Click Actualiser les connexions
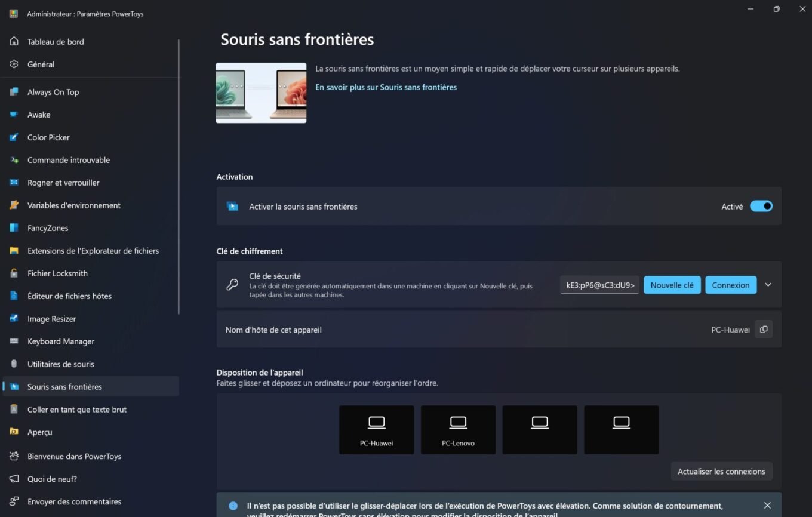The width and height of the screenshot is (812, 517). click(721, 471)
